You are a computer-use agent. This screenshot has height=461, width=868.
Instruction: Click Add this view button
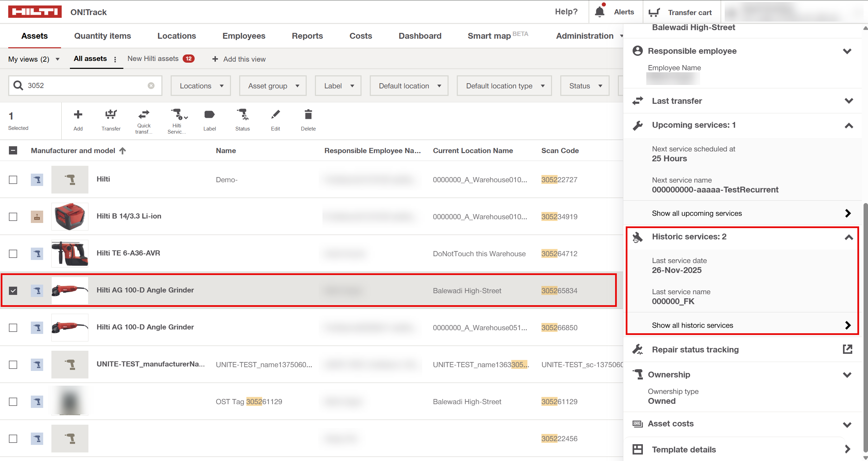(239, 59)
